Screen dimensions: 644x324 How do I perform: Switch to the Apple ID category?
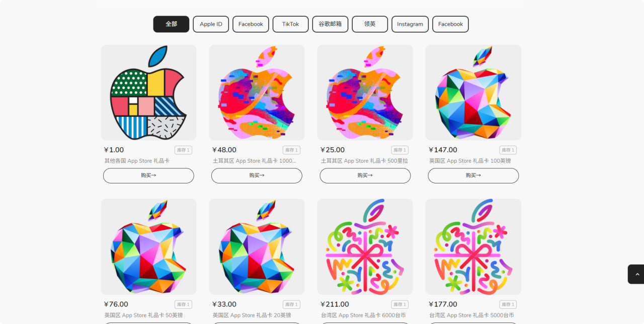click(211, 24)
